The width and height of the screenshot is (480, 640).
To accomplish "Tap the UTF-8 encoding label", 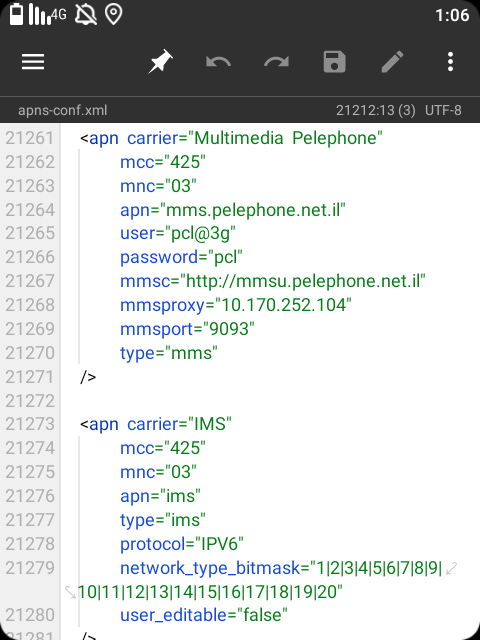I will 443,110.
